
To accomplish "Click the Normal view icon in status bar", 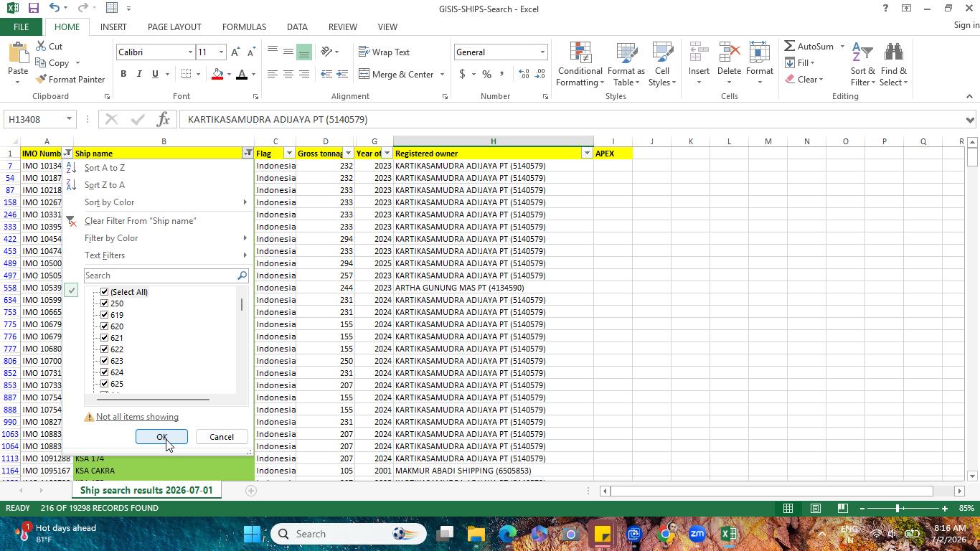I will tap(788, 508).
